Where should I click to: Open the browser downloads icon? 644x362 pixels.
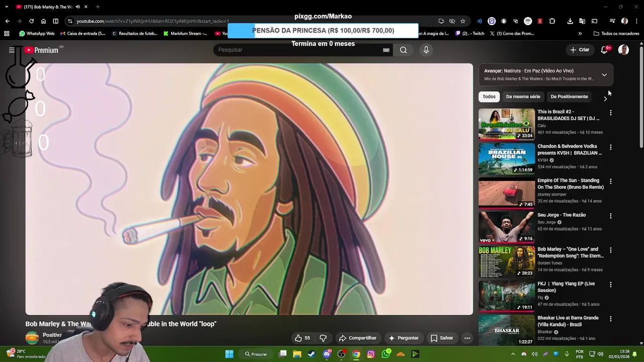(x=570, y=21)
